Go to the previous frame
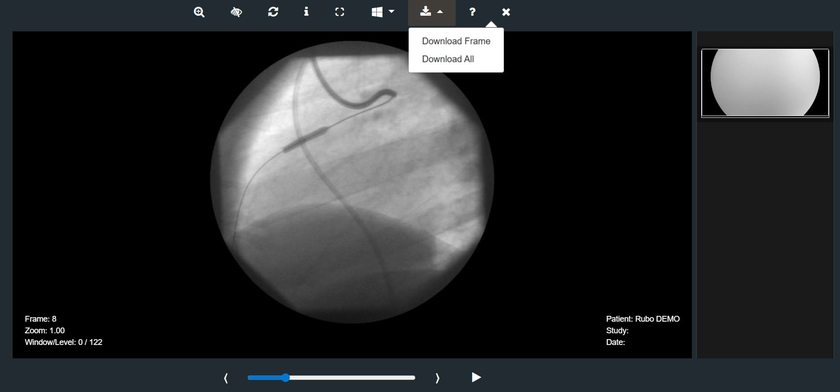This screenshot has width=840, height=392. (226, 378)
